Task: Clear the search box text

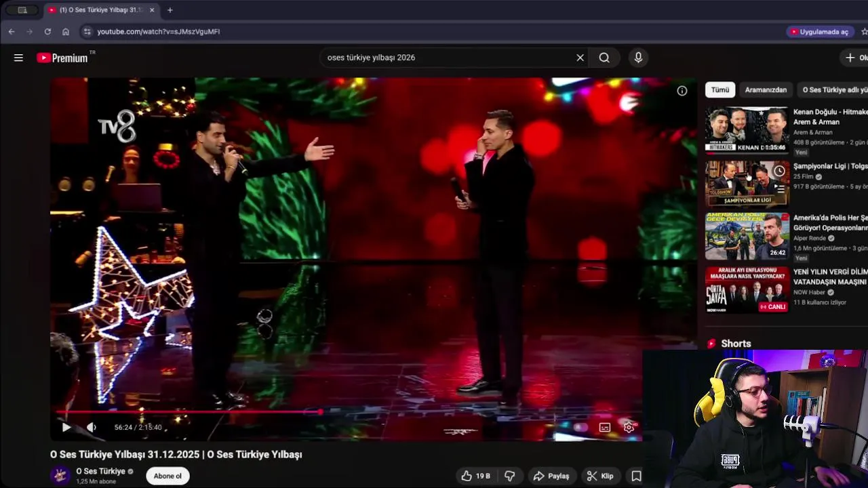Action: coord(580,58)
